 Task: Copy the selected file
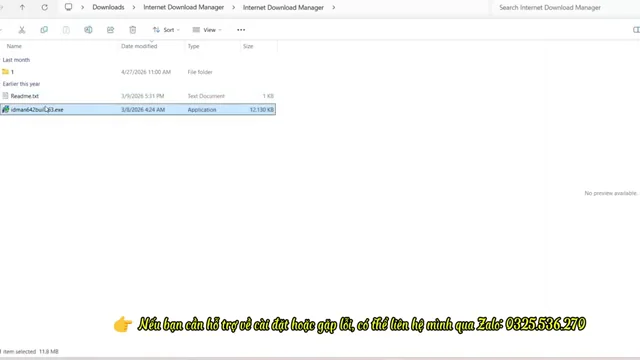coord(44,30)
